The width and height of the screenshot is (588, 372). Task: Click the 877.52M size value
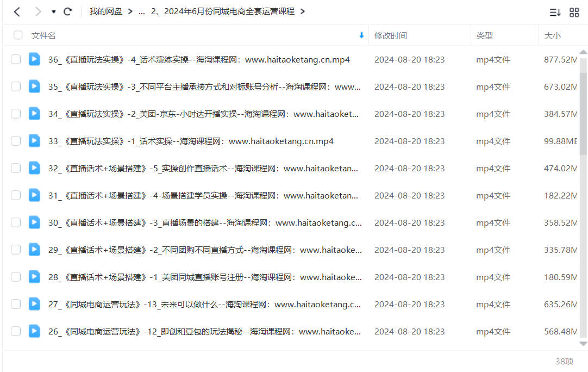(561, 60)
